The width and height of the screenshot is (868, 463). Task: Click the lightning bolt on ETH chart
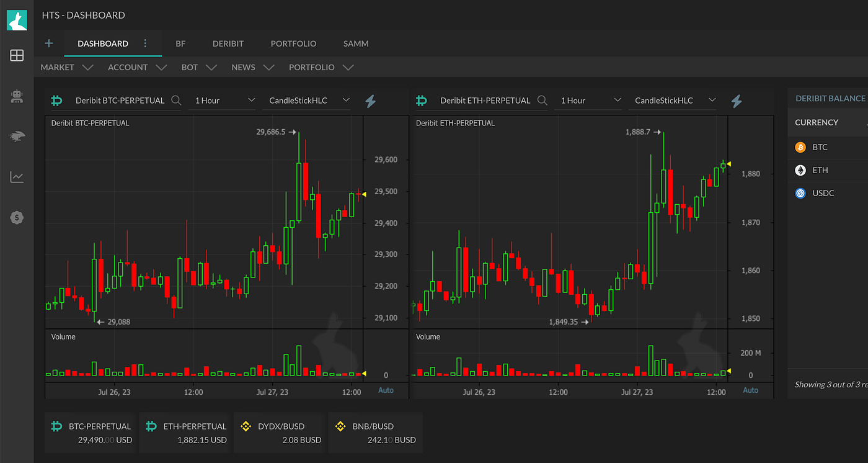(736, 101)
